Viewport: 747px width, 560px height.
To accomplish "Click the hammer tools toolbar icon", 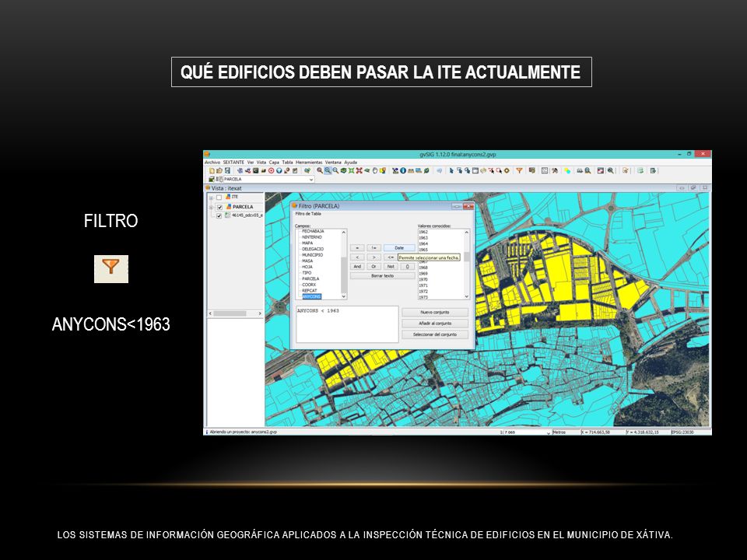I will pyautogui.click(x=555, y=170).
